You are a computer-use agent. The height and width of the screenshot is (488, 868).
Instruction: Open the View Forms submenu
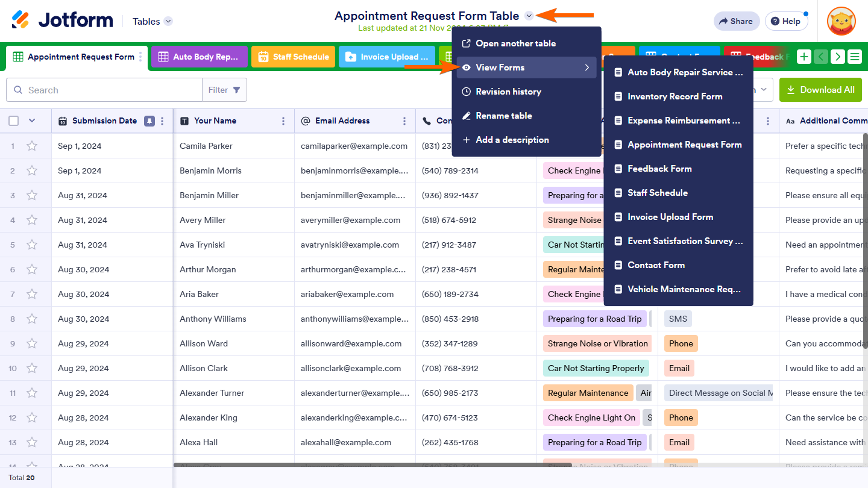coord(526,67)
